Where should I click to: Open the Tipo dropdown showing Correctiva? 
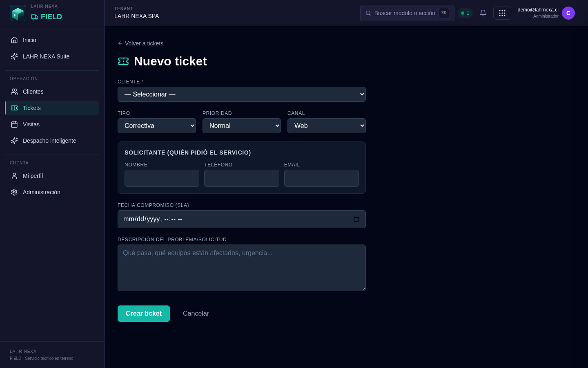click(x=157, y=126)
